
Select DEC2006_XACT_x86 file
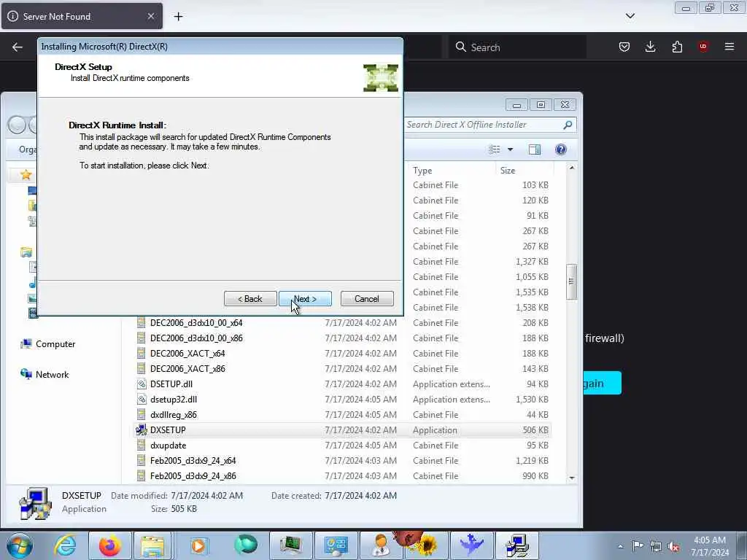click(x=343, y=368)
